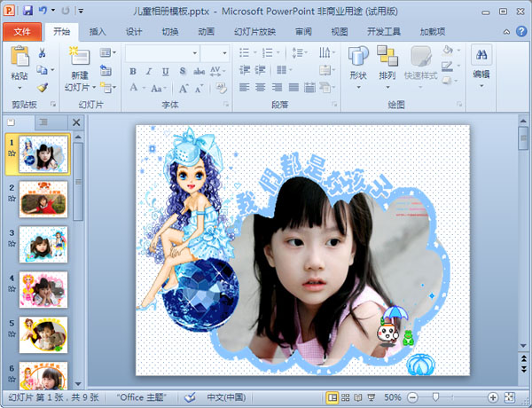Clear all formatting icon

click(221, 89)
